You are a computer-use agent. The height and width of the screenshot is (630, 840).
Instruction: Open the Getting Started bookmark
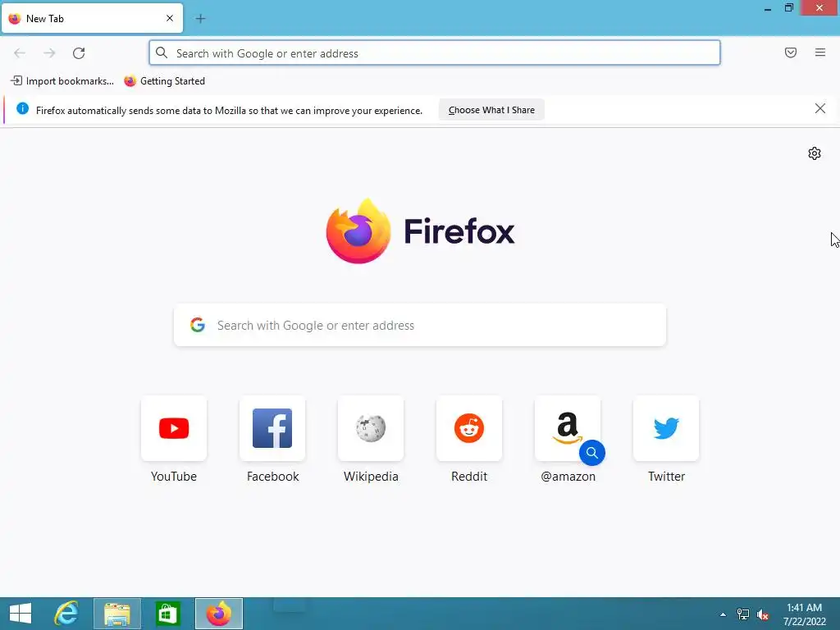pos(165,81)
